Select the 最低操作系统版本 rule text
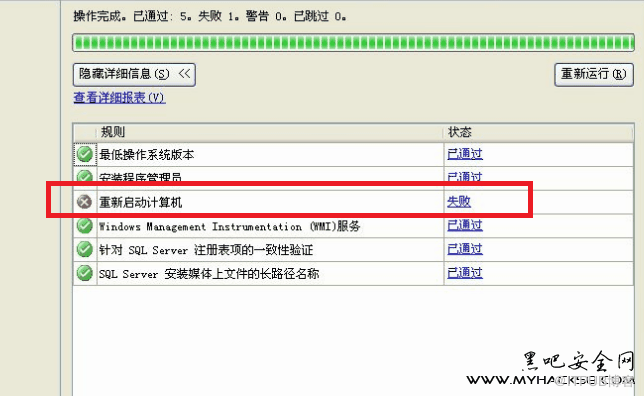 (x=146, y=155)
